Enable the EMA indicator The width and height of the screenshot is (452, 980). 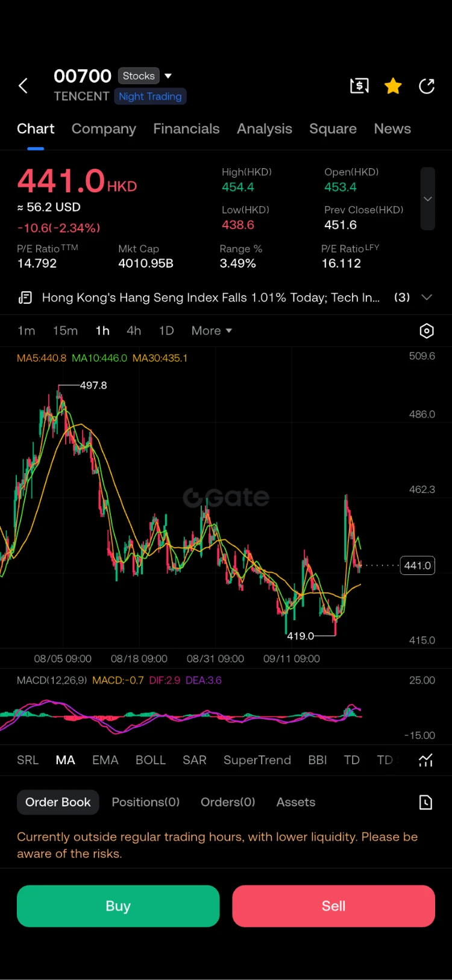pos(105,760)
